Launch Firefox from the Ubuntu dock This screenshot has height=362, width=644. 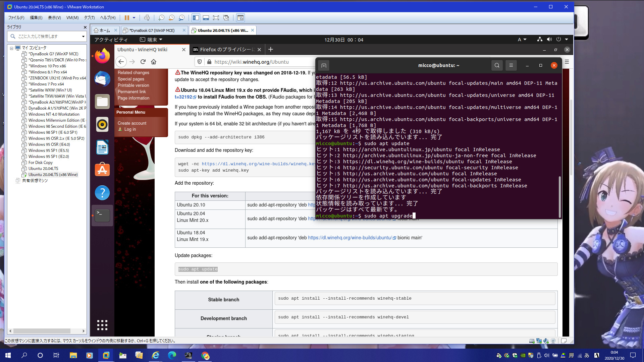click(102, 56)
